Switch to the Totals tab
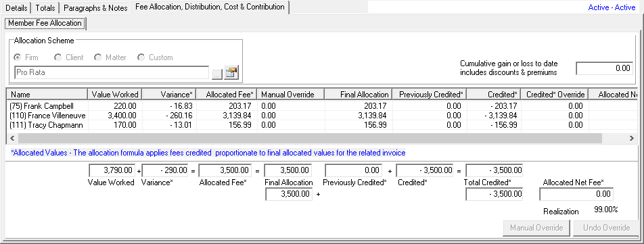Viewport: 644px width, 244px height. click(x=45, y=8)
